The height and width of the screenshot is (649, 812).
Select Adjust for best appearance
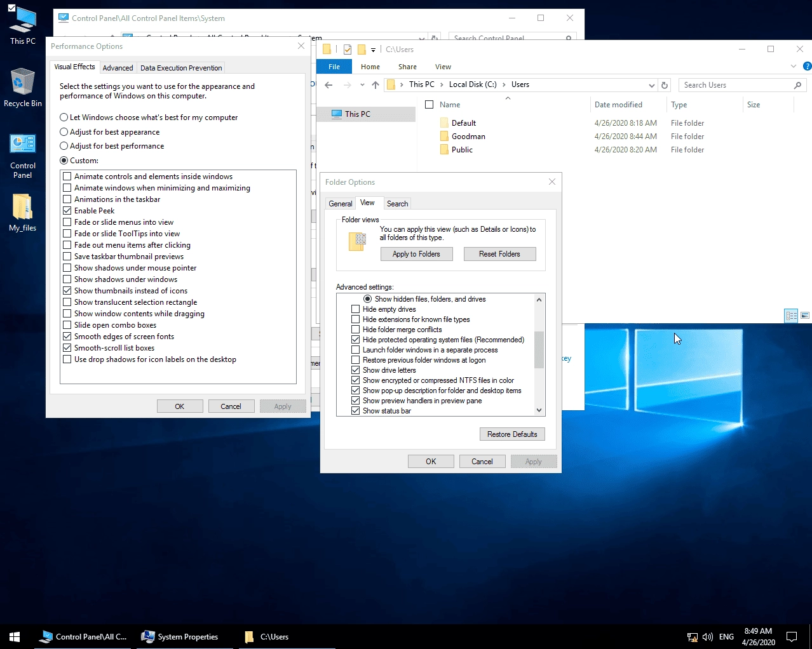[64, 132]
